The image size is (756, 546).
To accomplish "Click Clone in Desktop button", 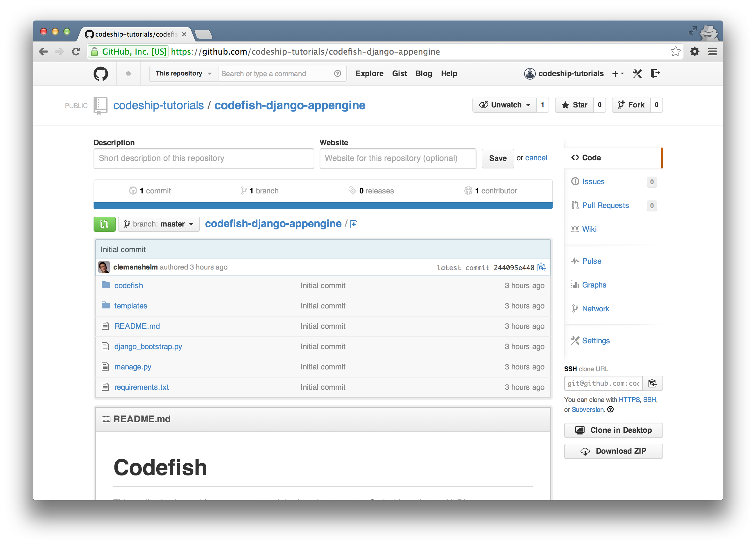I will [x=613, y=430].
